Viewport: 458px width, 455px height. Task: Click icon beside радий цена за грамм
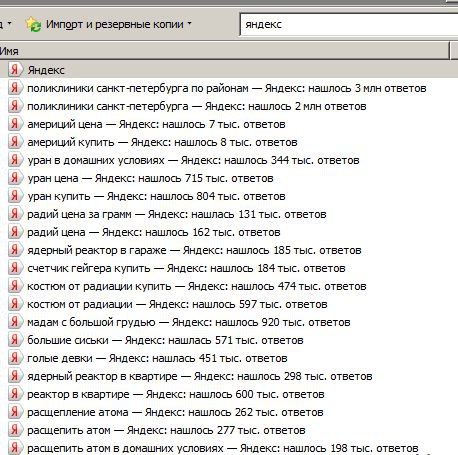[15, 214]
